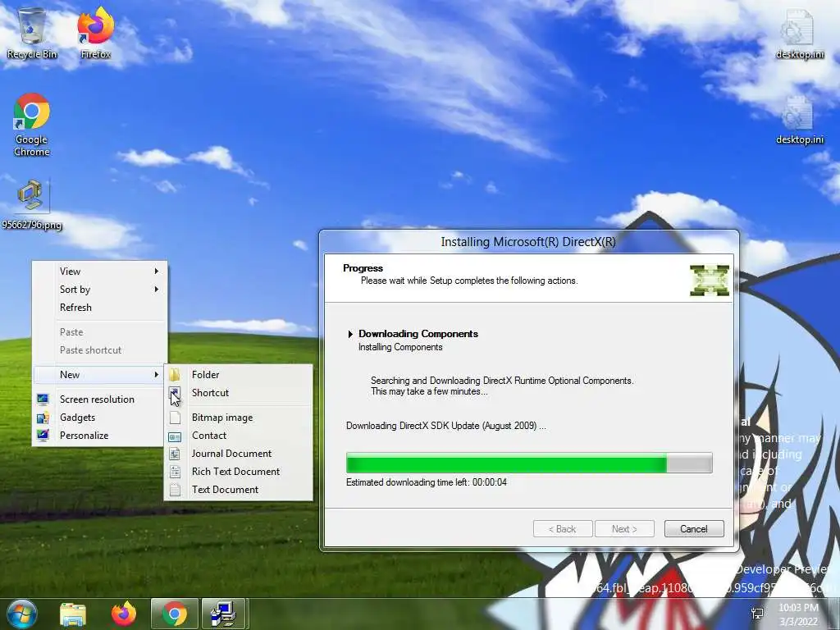Click the Estimated downloading time left text

point(427,482)
